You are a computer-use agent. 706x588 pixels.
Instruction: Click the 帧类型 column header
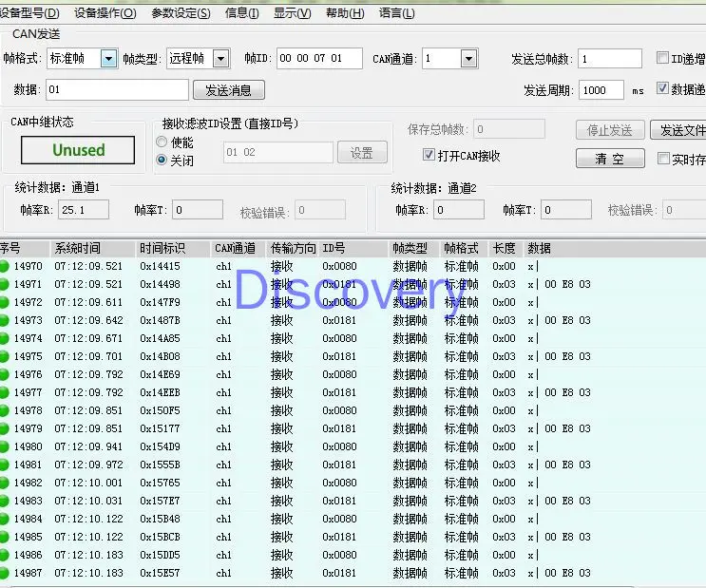413,248
